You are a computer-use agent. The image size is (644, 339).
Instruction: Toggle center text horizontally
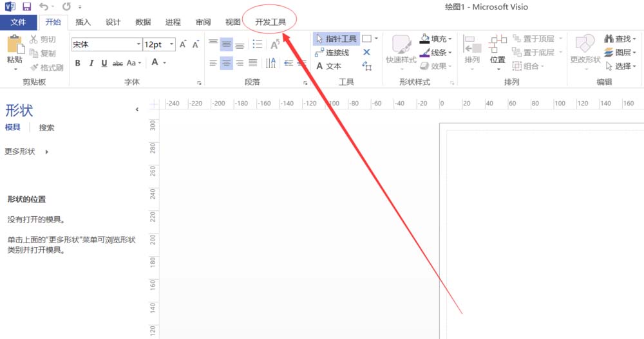[x=226, y=63]
